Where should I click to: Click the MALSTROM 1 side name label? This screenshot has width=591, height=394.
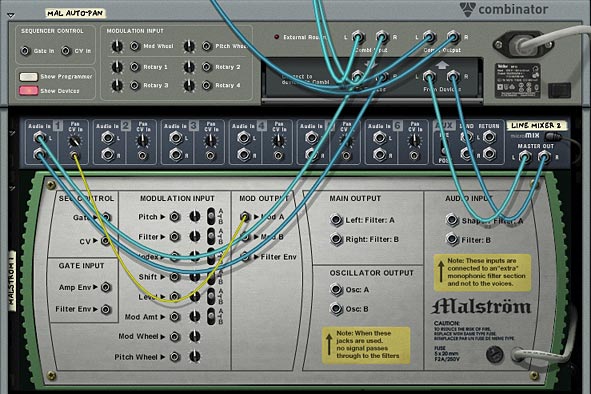(x=12, y=281)
